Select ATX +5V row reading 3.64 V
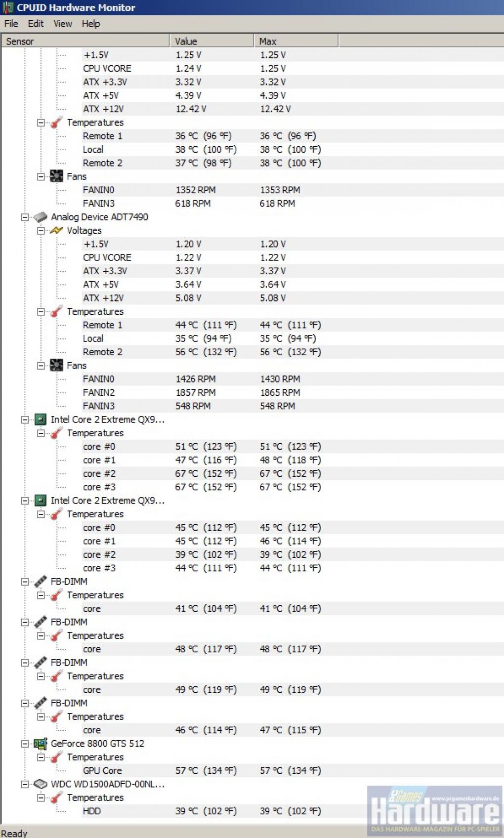The width and height of the screenshot is (504, 838). pyautogui.click(x=293, y=285)
